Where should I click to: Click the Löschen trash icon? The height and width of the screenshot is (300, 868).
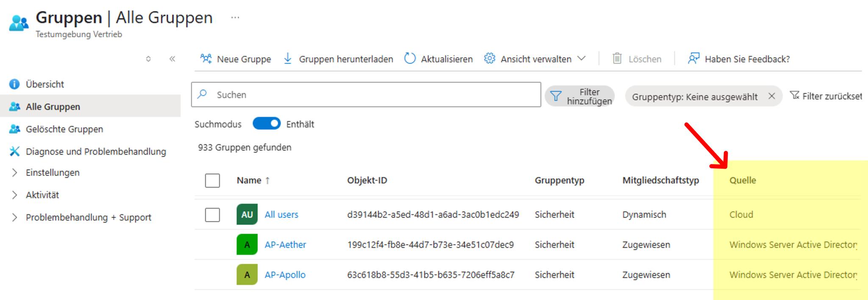coord(617,58)
